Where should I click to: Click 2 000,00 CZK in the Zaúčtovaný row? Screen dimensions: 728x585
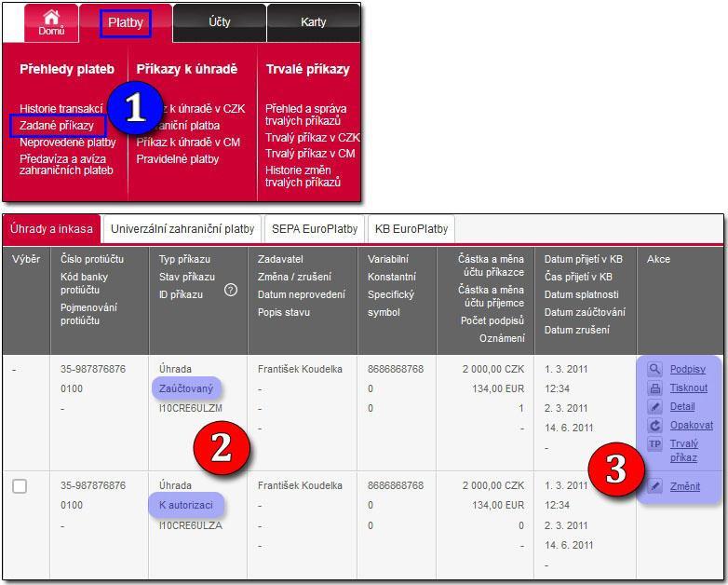tap(493, 369)
